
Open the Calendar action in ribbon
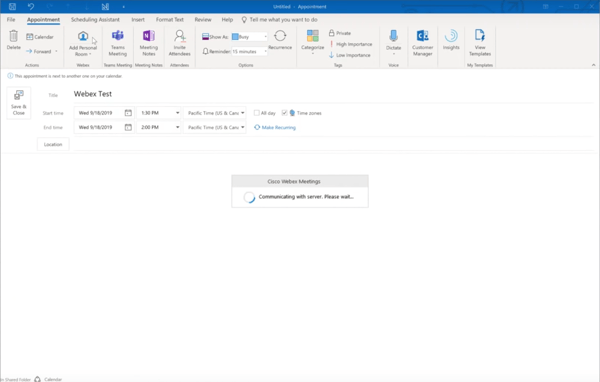pyautogui.click(x=40, y=37)
